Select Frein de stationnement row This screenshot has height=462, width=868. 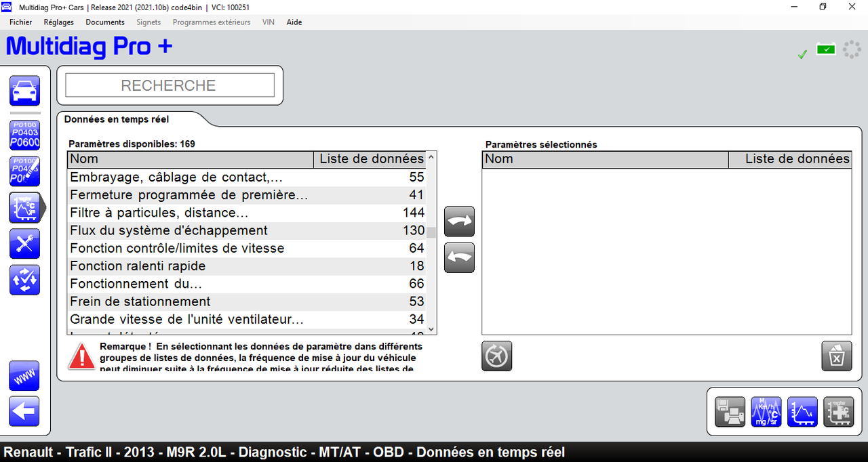pyautogui.click(x=247, y=301)
